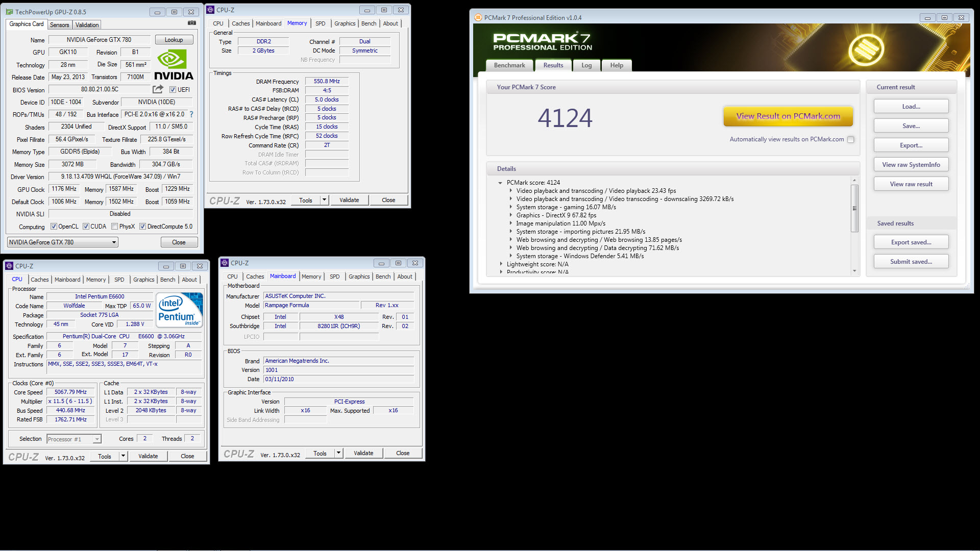
Task: Switch to the Sensors tab in GPU-Z
Action: point(59,24)
